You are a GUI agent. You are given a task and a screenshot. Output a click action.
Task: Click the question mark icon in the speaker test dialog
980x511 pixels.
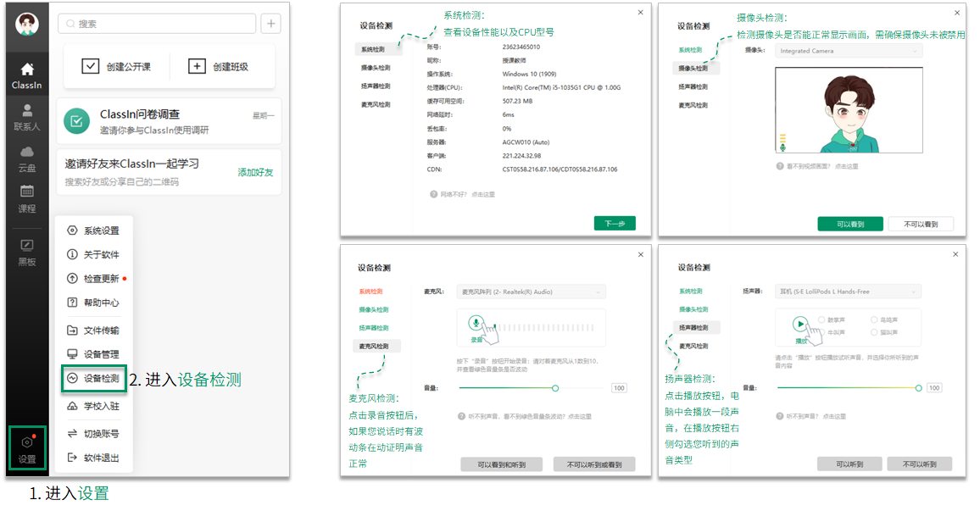tap(779, 416)
